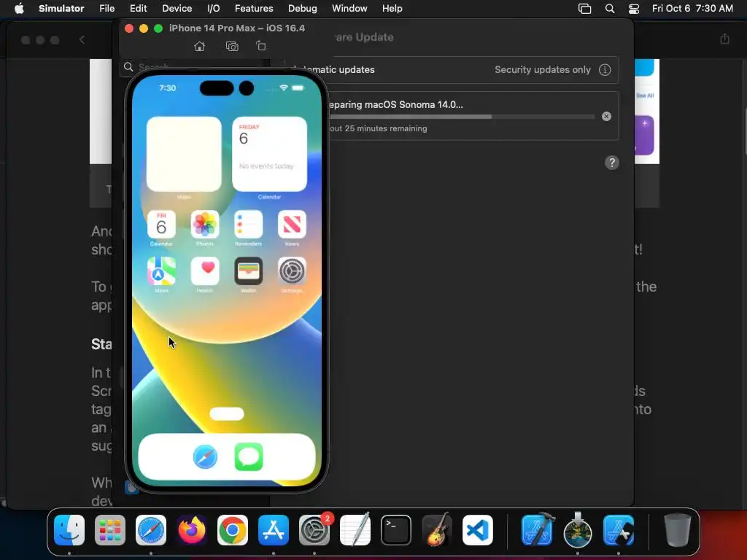Open Firefox from the Dock

click(192, 530)
